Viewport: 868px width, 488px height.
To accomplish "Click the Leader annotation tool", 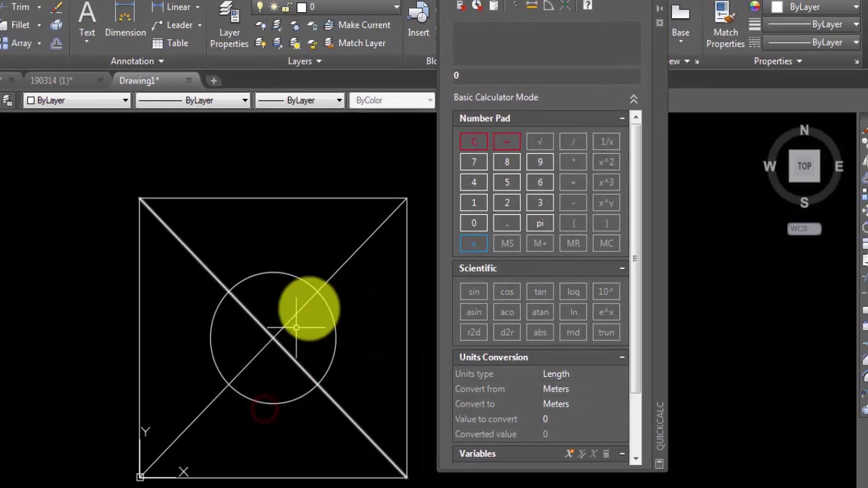I will point(176,25).
